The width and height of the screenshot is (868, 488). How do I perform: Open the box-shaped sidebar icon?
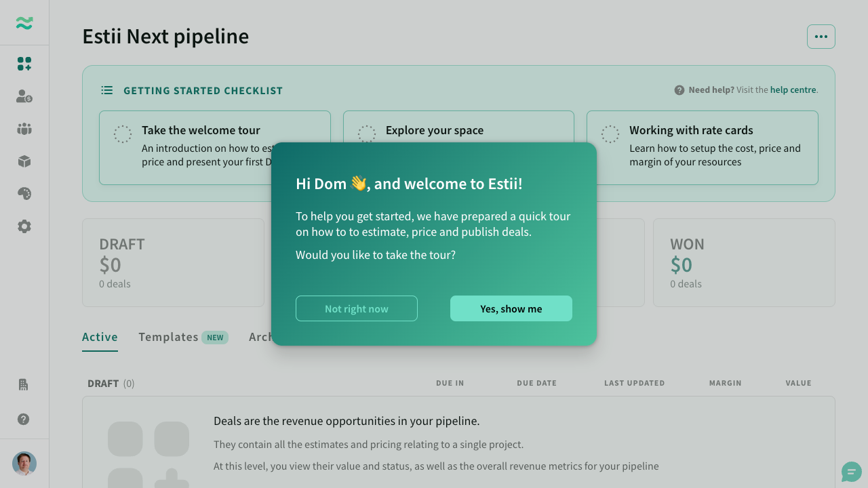[x=24, y=161]
